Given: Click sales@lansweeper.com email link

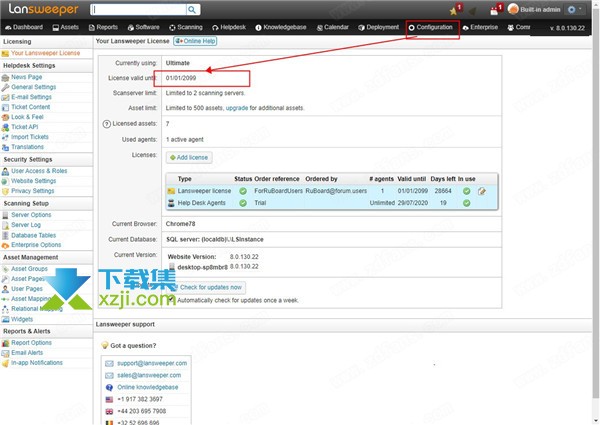Looking at the screenshot, I should click(149, 375).
